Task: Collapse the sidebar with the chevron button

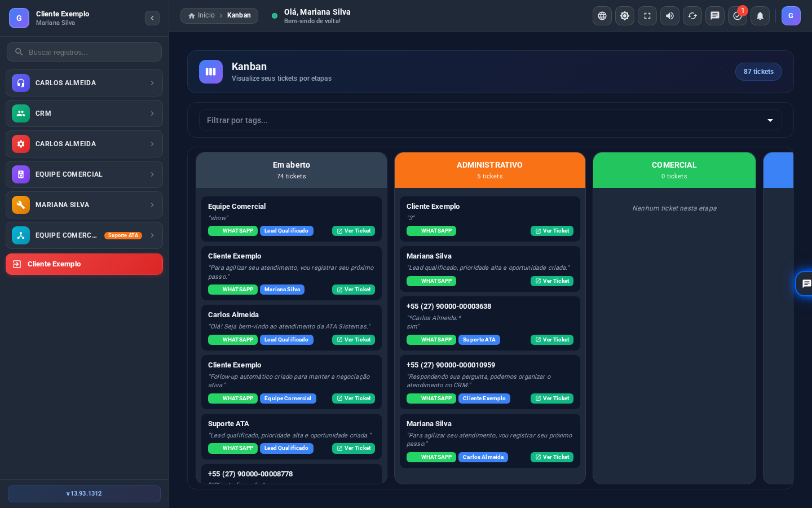Action: point(152,18)
